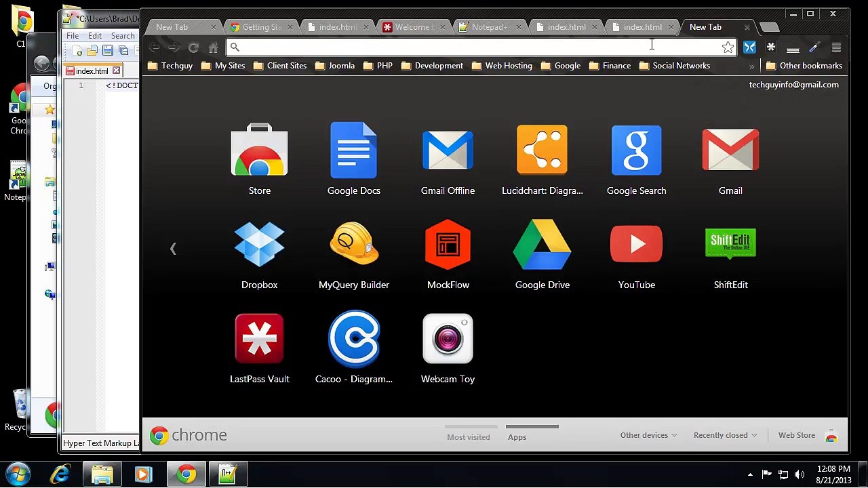Open the Social Networks bookmarks folder
The width and height of the screenshot is (868, 488).
[x=675, y=66]
